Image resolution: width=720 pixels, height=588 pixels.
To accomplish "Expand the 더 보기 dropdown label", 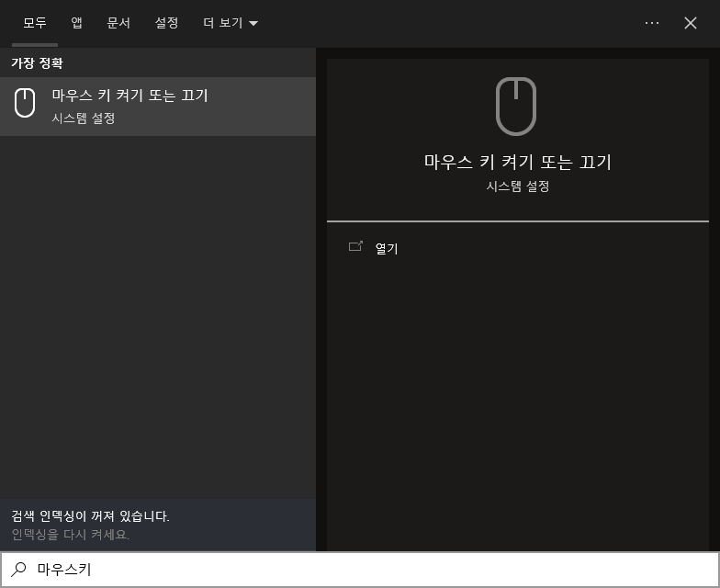I will click(x=222, y=23).
